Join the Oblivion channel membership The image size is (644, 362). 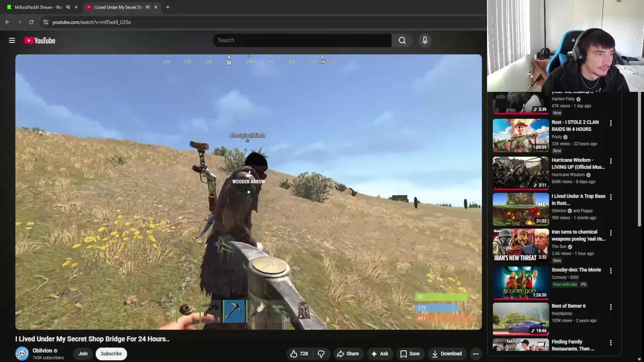[x=83, y=353]
